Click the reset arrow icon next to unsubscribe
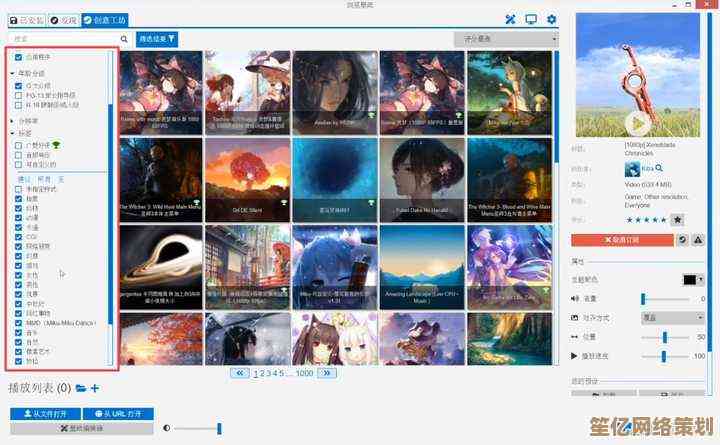Screen dimensions: 720x445 point(682,240)
